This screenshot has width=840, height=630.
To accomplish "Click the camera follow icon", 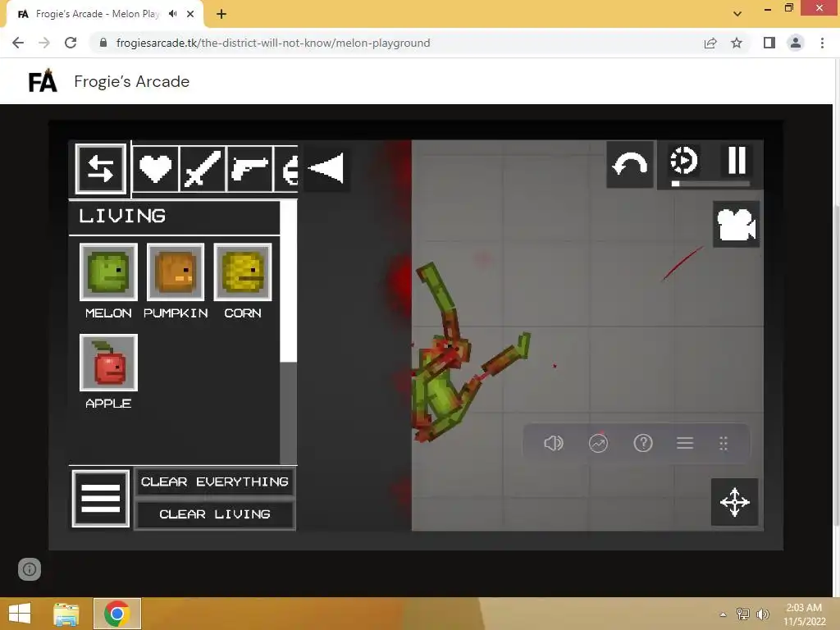I will click(736, 224).
